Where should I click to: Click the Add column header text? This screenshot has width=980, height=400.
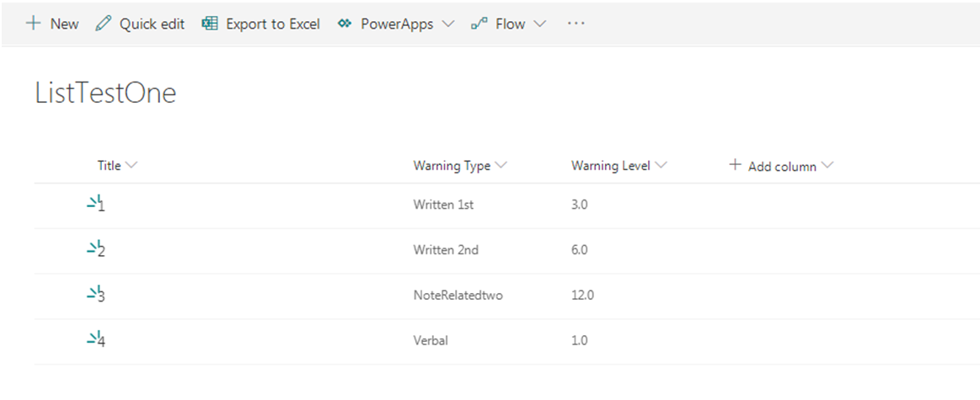782,166
